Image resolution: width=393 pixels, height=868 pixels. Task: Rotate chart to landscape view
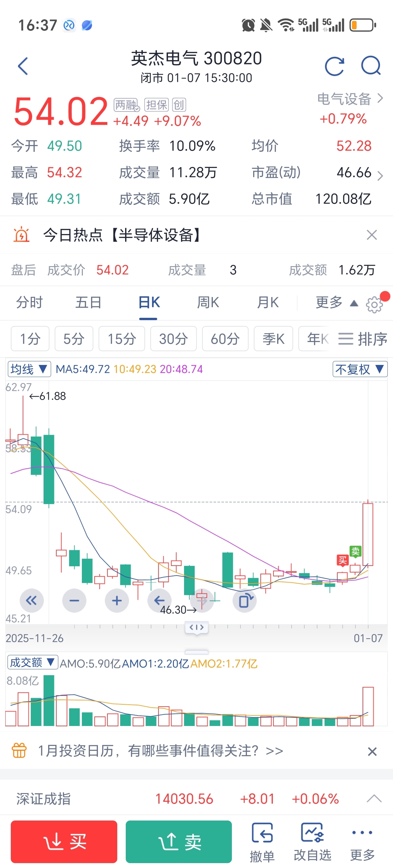[x=245, y=601]
